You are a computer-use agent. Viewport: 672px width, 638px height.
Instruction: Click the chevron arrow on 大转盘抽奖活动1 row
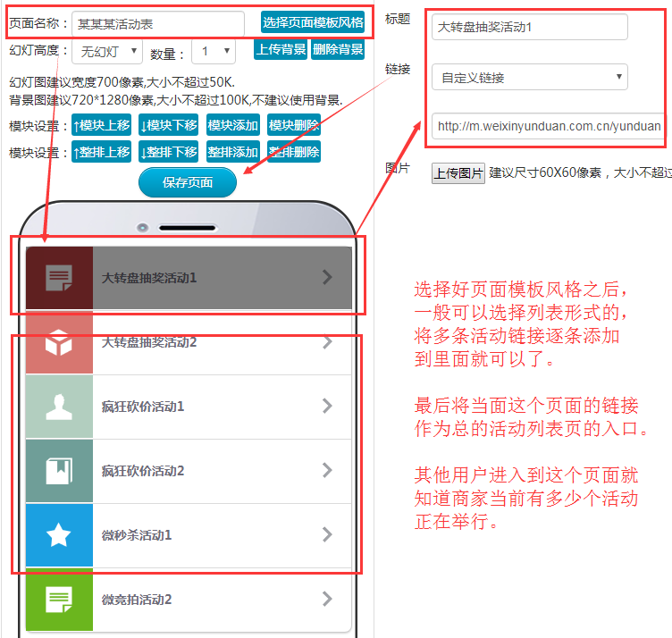327,278
